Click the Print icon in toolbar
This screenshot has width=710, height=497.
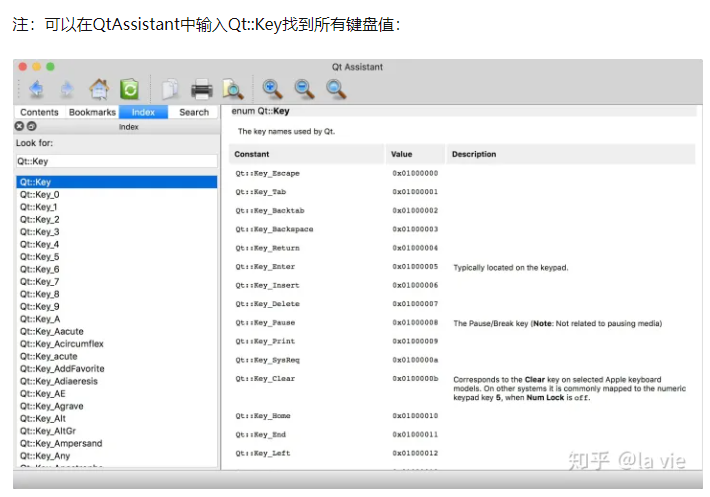201,89
